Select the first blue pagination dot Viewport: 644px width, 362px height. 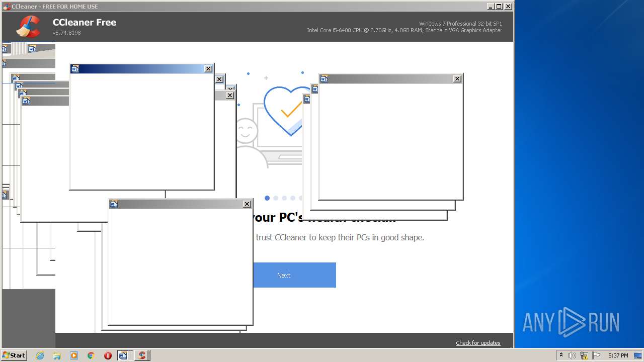267,198
